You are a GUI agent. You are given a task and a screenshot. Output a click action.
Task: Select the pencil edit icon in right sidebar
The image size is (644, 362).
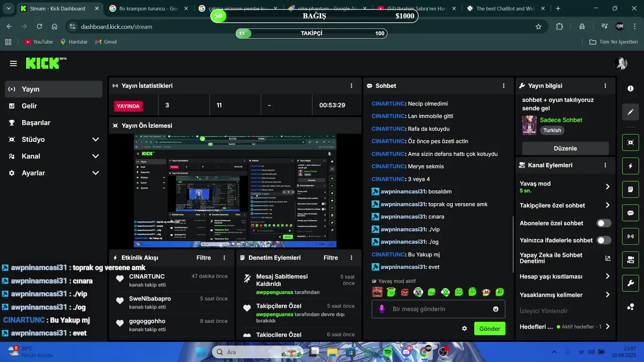pyautogui.click(x=630, y=112)
